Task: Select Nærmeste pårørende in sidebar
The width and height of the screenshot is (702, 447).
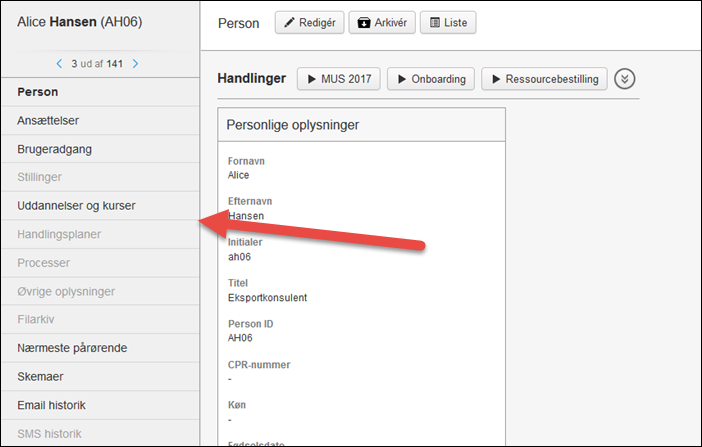Action: [x=72, y=348]
